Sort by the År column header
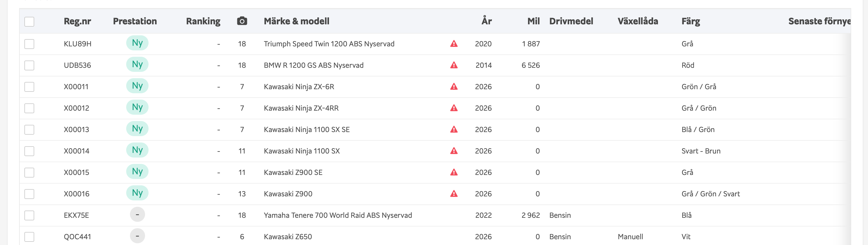 486,21
